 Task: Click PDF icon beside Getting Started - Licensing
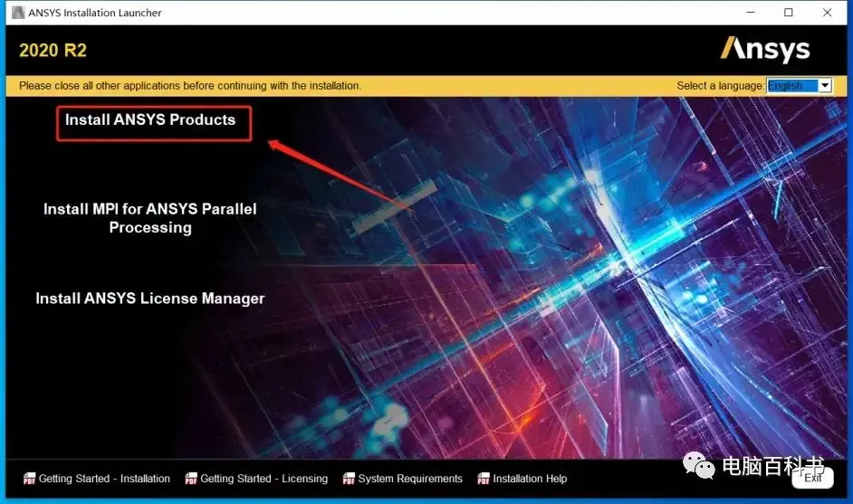coord(191,479)
